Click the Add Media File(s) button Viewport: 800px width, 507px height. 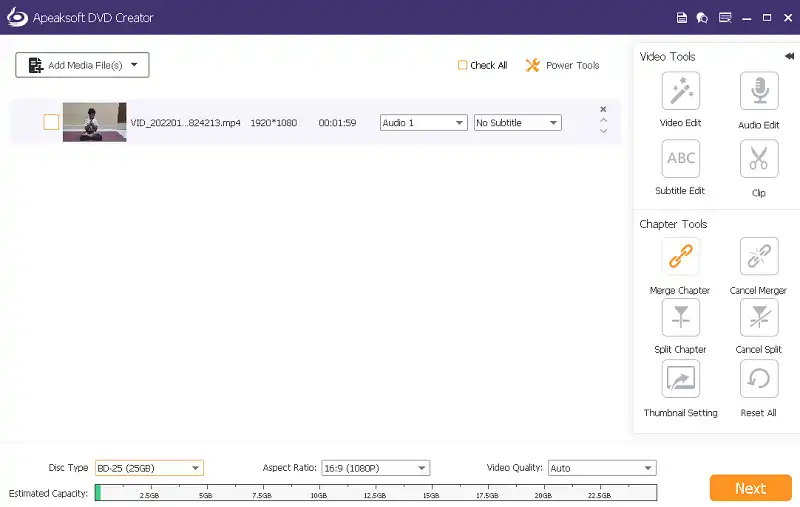click(x=82, y=65)
